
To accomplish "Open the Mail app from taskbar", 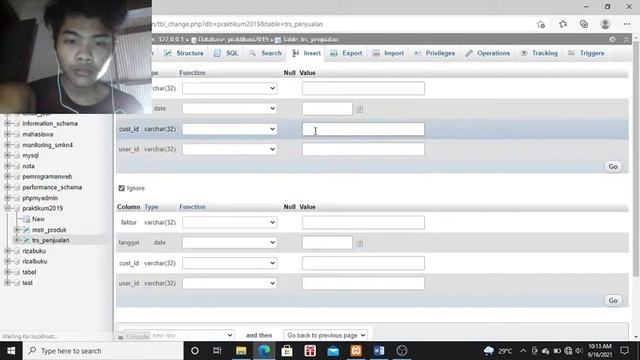I will tap(333, 351).
